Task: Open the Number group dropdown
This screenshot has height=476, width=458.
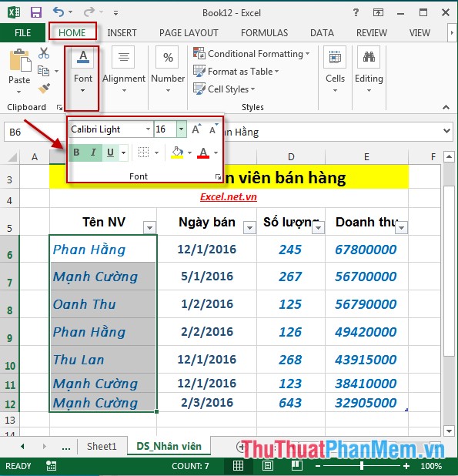Action: coord(168,70)
